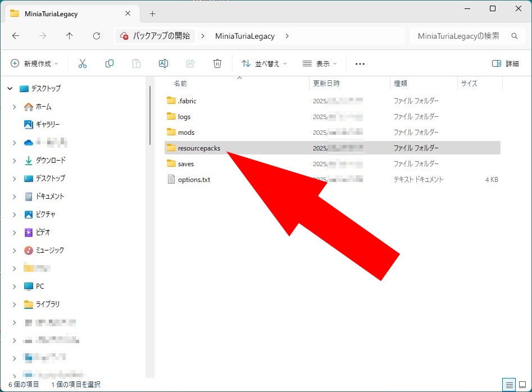Select PC in the navigation pane
This screenshot has width=532, height=392.
tap(34, 286)
